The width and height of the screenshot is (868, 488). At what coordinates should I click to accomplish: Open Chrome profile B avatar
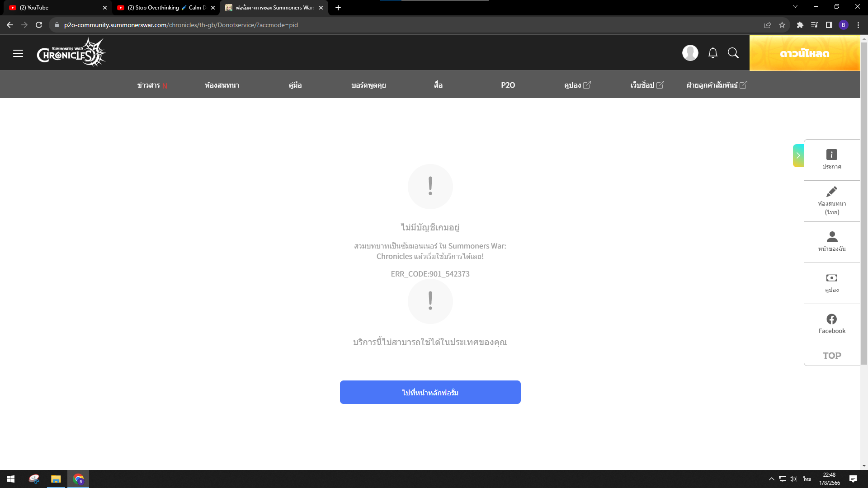(x=844, y=25)
